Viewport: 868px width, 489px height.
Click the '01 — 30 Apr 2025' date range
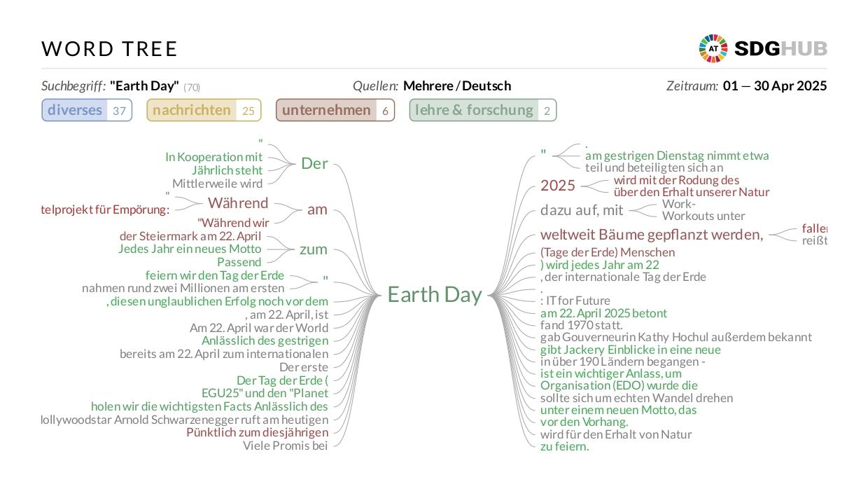tap(775, 86)
